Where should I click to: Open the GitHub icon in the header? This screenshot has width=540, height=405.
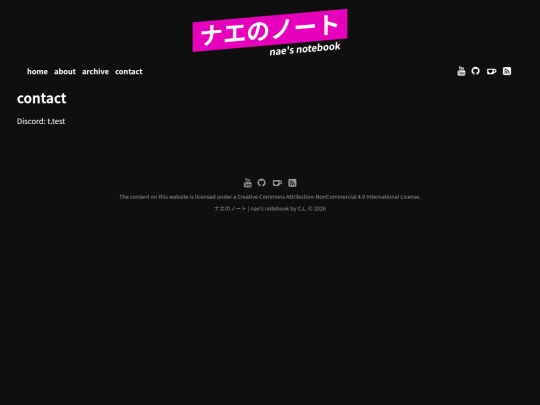(475, 71)
